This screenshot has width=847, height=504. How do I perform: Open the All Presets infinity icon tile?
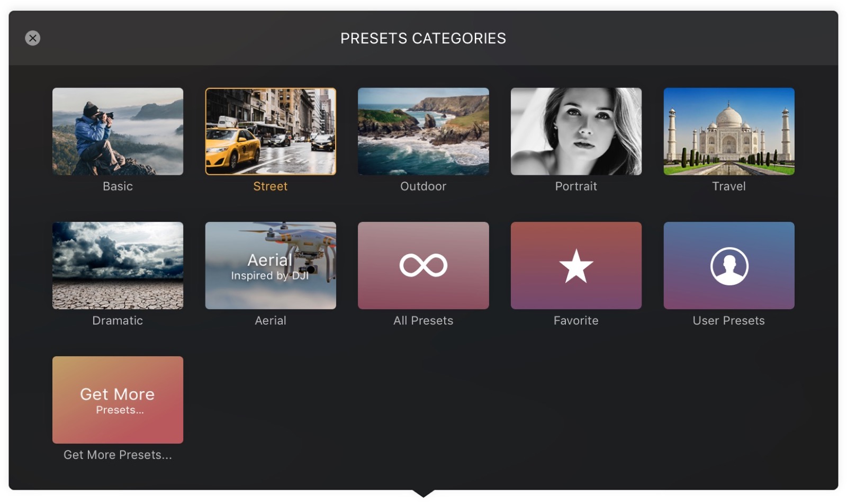[x=423, y=265]
